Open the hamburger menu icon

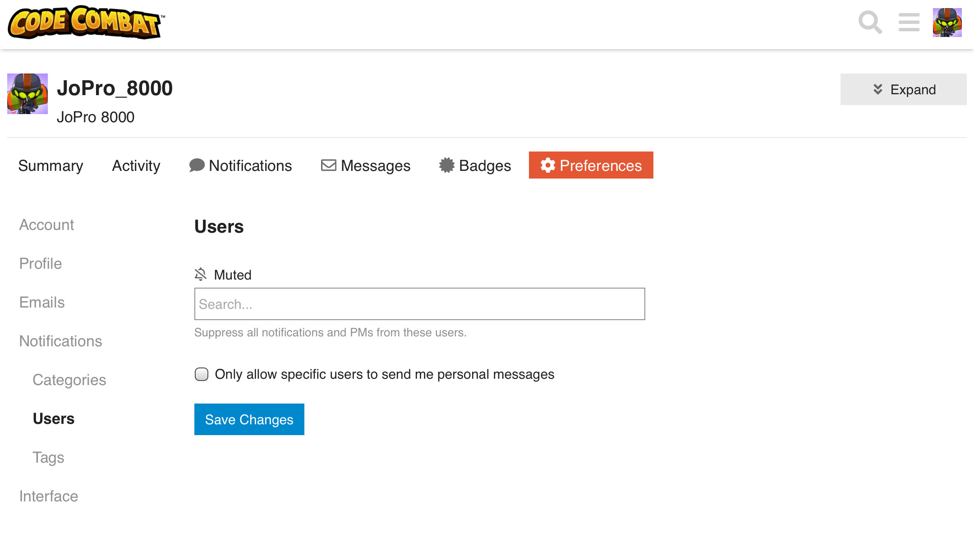(x=909, y=23)
